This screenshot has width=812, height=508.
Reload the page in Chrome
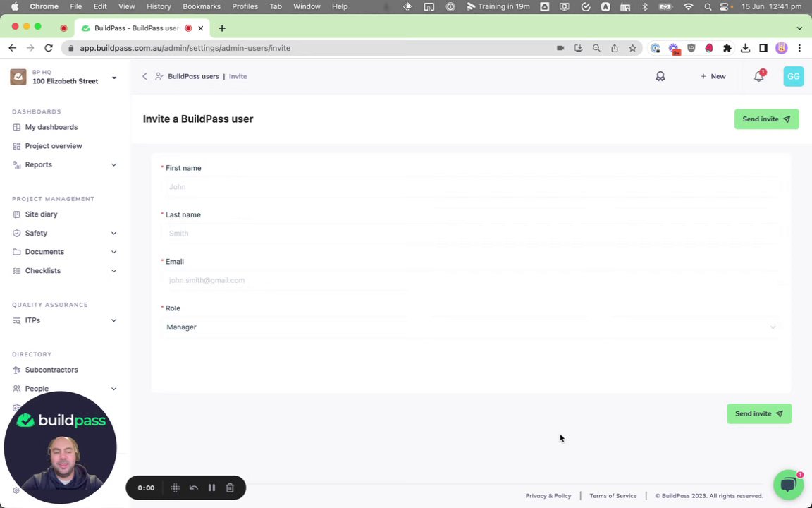tap(49, 48)
